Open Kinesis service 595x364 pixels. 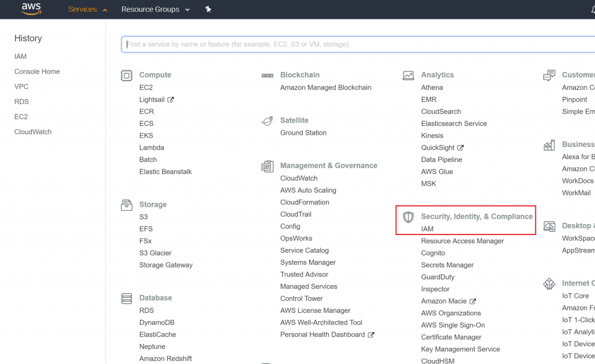(x=432, y=135)
